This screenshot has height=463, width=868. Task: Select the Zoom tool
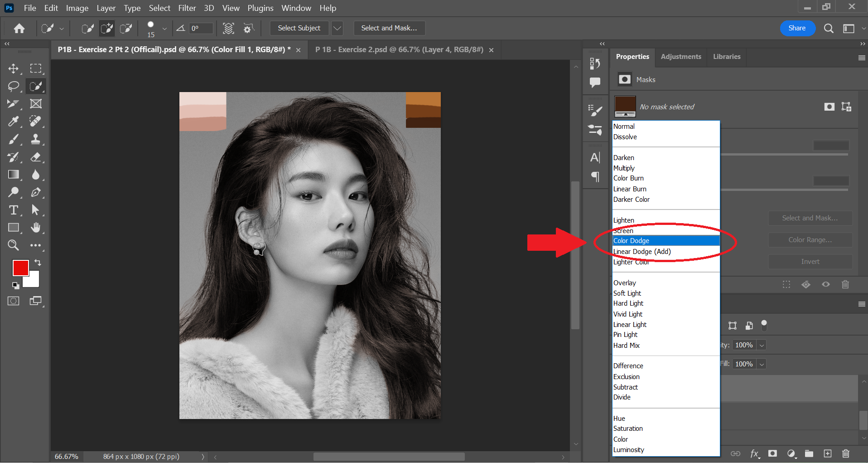tap(14, 245)
